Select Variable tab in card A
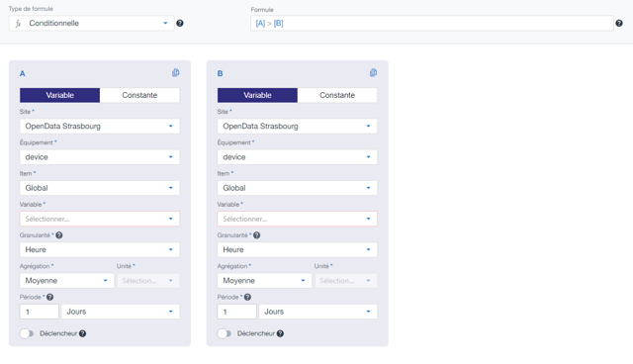This screenshot has width=633, height=364. [59, 95]
